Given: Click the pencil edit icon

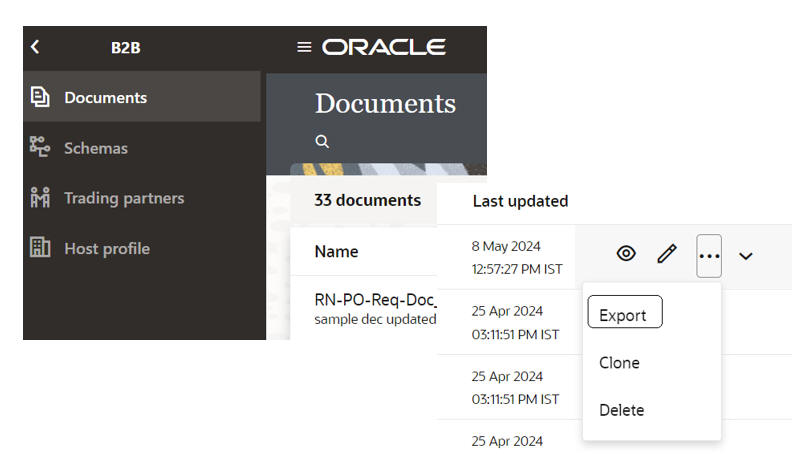Looking at the screenshot, I should (667, 254).
